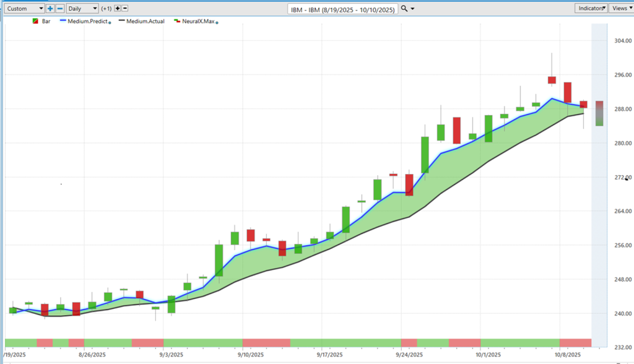Click the first green segment in the bottom NeuralX strip
634x364 pixels.
pyautogui.click(x=20, y=342)
